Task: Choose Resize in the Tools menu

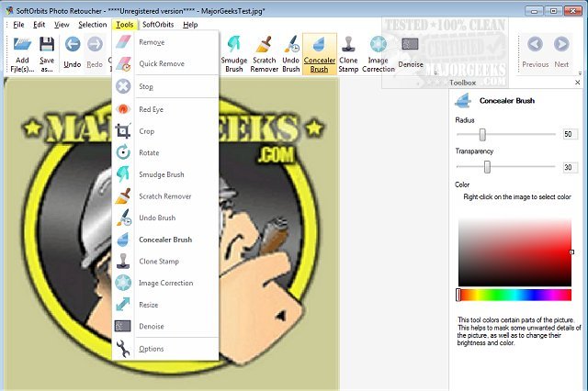Action: click(165, 305)
